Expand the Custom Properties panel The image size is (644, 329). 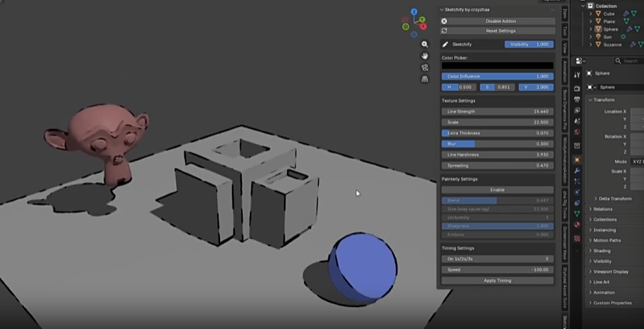(x=612, y=303)
